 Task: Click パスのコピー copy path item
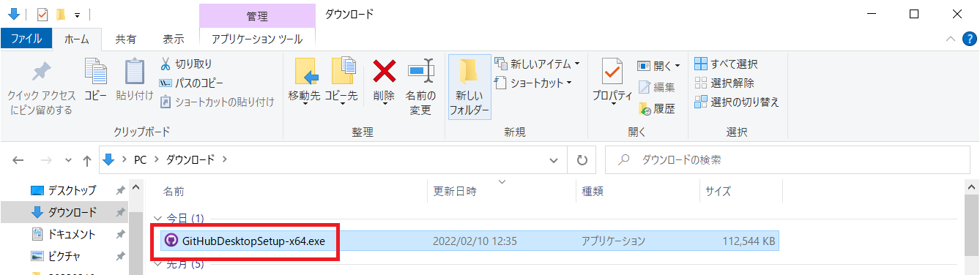(x=192, y=83)
